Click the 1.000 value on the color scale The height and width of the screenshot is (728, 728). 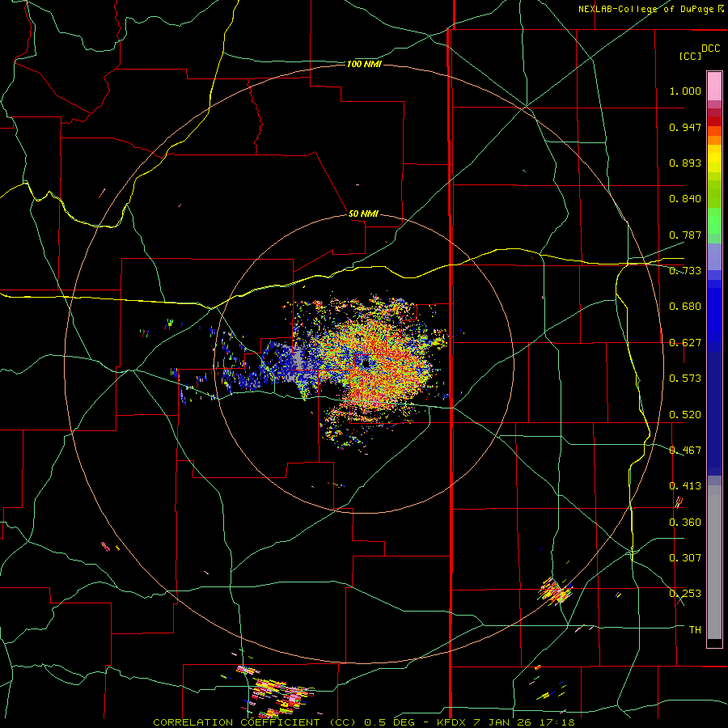(x=685, y=91)
